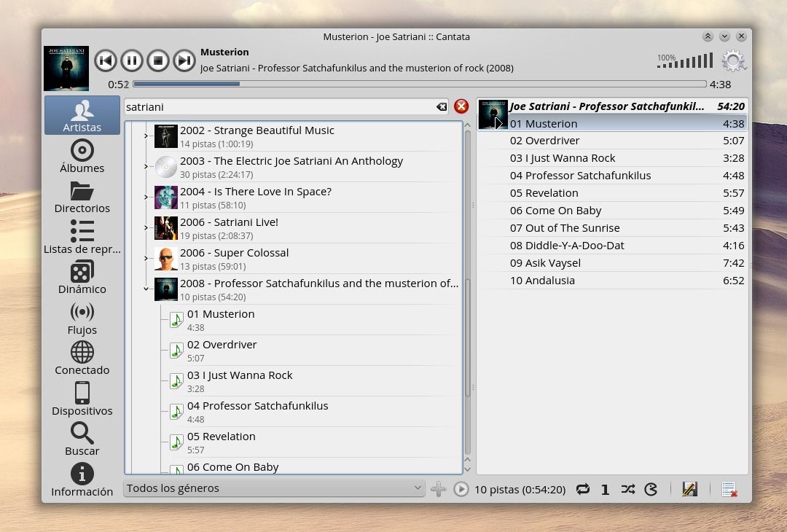Toggle shuffle (random) playback
The width and height of the screenshot is (787, 532).
pos(627,489)
